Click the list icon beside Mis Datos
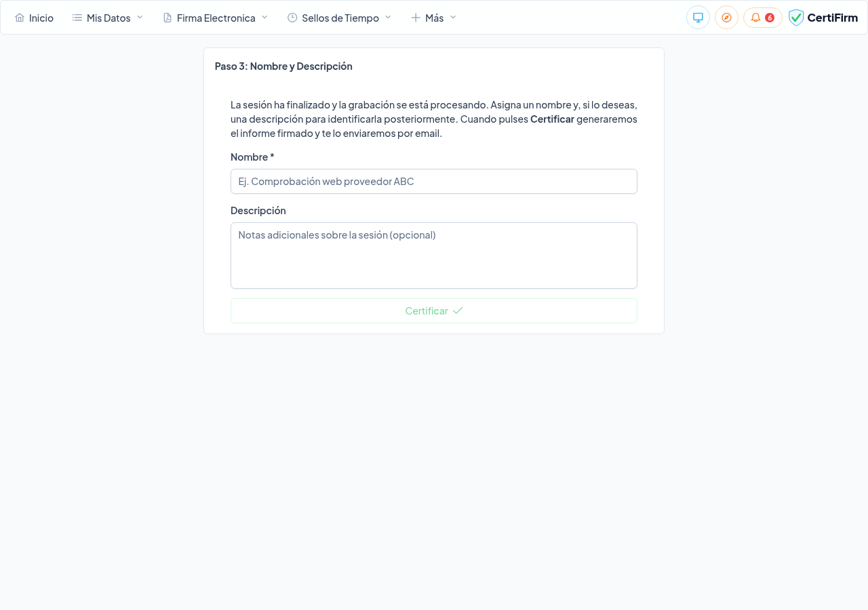 click(x=77, y=18)
